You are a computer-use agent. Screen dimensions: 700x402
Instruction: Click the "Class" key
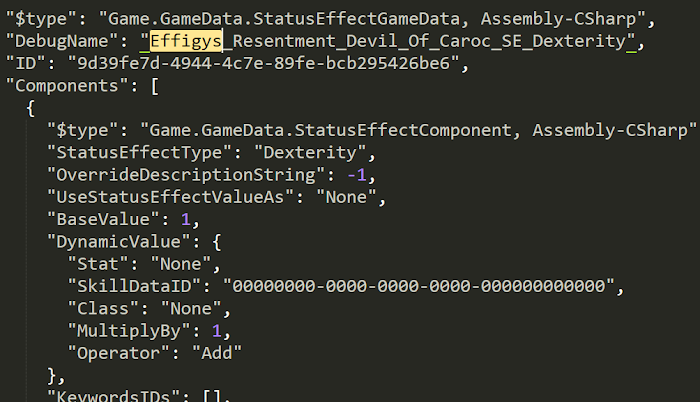click(x=103, y=309)
